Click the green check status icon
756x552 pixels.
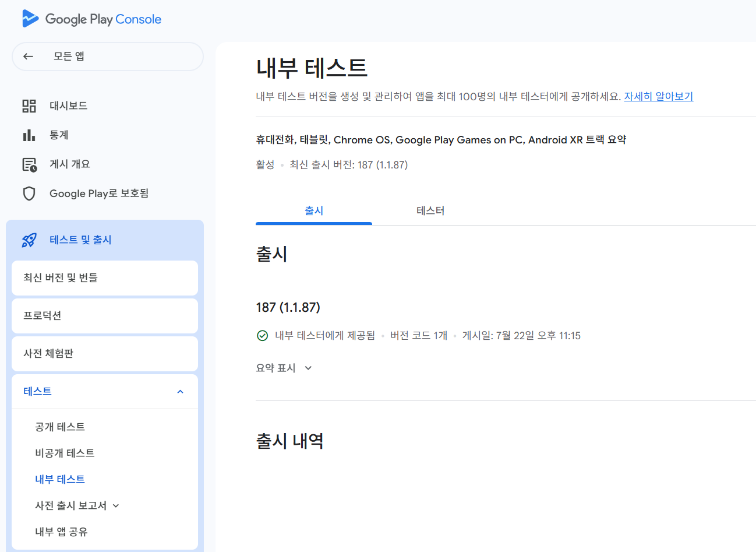[x=263, y=335]
